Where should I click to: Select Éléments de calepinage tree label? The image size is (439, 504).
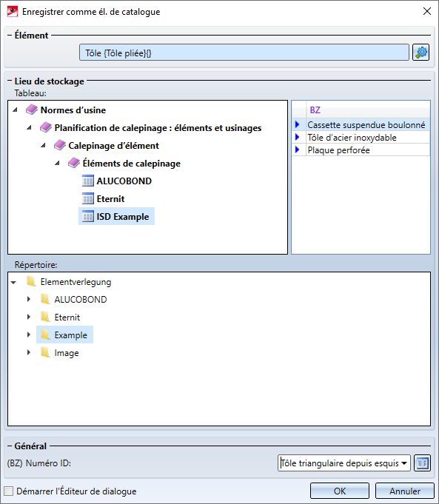pos(131,164)
